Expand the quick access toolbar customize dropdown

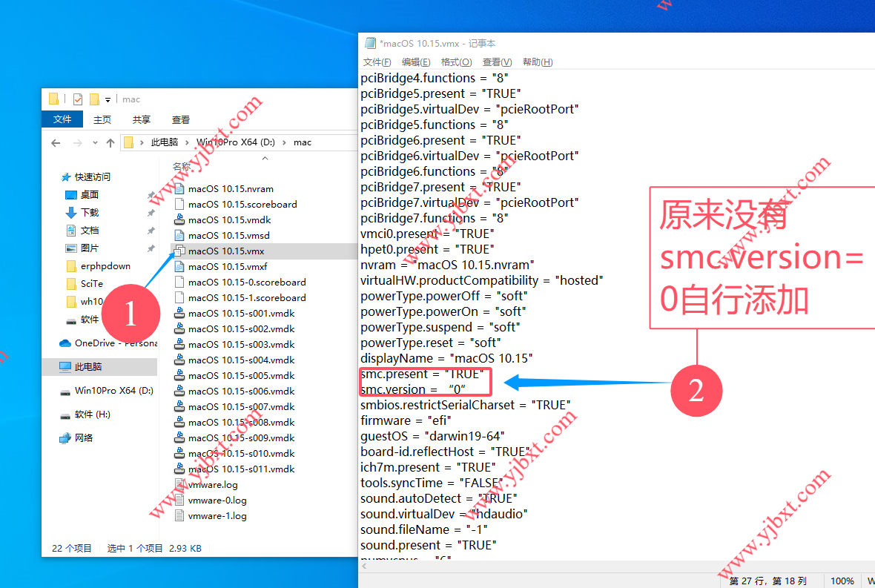[x=108, y=99]
